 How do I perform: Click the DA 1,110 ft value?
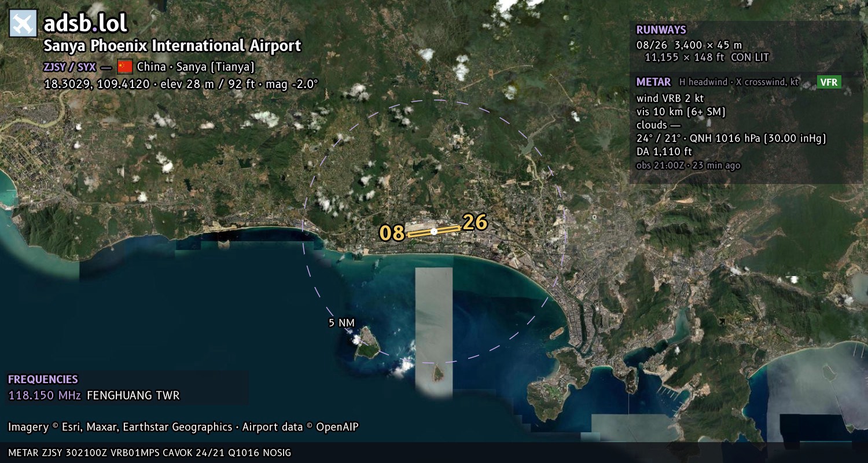point(664,152)
